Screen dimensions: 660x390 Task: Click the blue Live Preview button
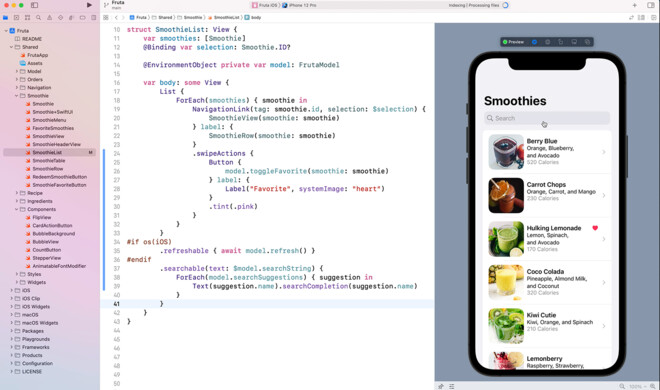[x=535, y=42]
